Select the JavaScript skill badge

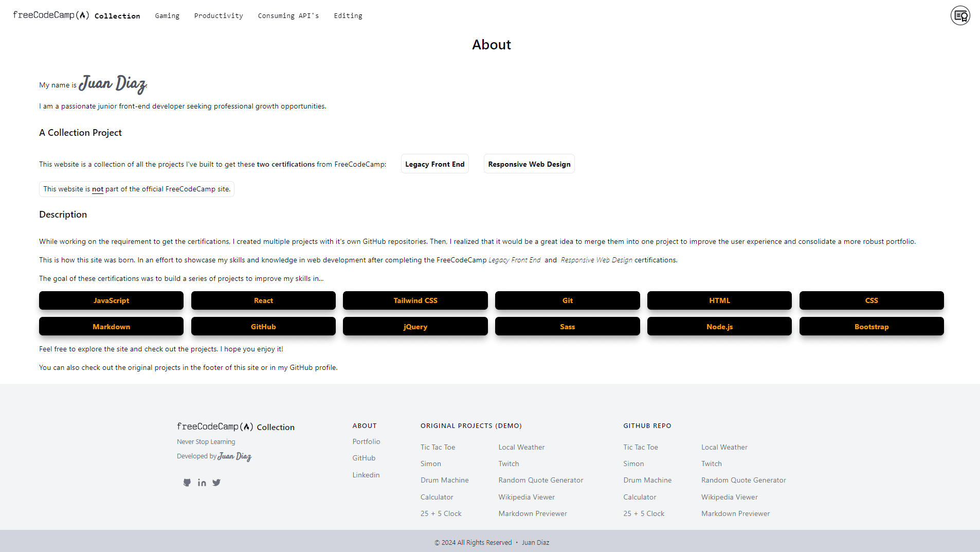(x=111, y=300)
